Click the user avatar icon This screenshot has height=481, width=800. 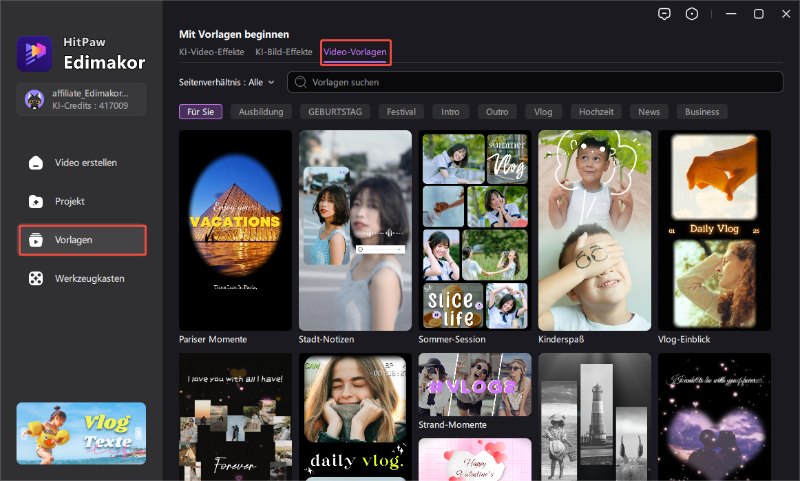(x=34, y=98)
